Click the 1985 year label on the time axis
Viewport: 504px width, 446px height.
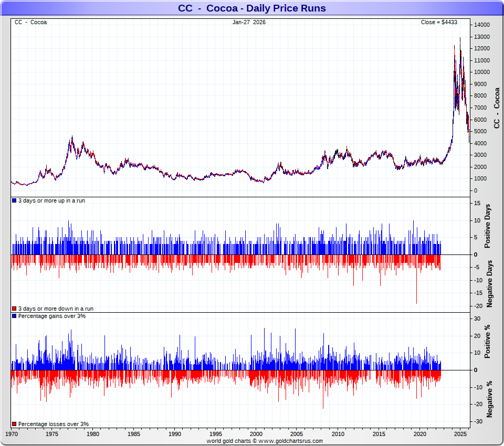coord(134,434)
